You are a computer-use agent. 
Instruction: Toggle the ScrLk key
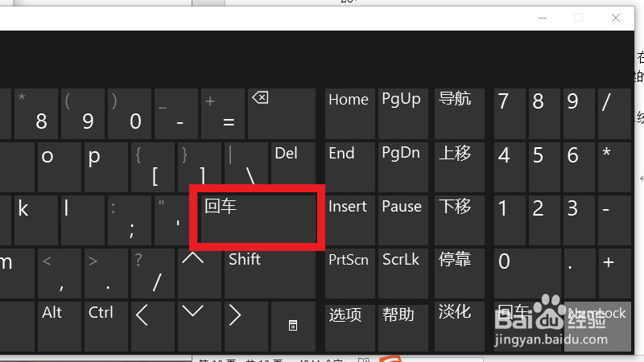(404, 272)
